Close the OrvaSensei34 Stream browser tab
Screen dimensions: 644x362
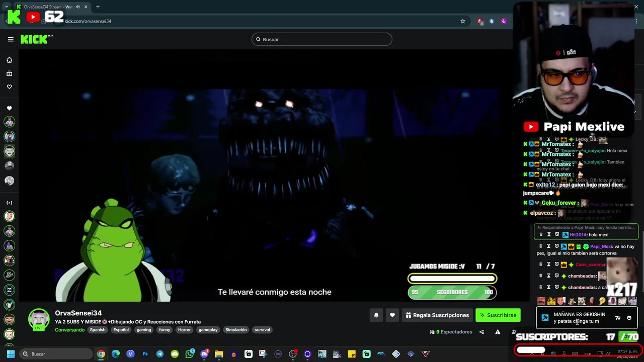coord(86,7)
